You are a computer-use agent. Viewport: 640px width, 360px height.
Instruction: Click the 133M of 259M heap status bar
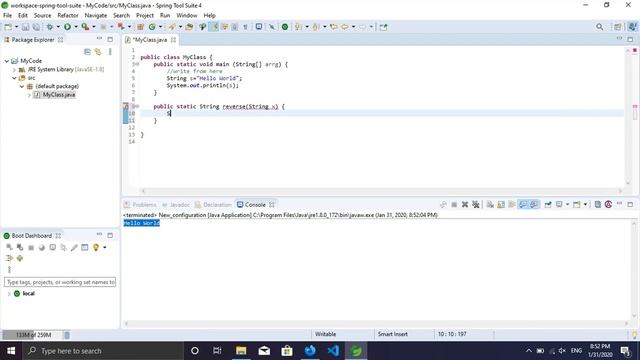(33, 335)
